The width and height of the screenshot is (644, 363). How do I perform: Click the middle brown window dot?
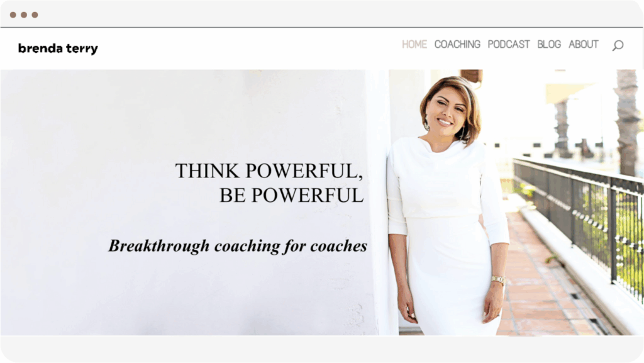pos(24,14)
